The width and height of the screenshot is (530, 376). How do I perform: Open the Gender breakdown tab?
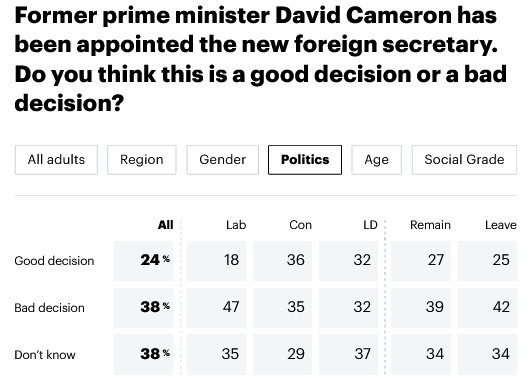[222, 160]
